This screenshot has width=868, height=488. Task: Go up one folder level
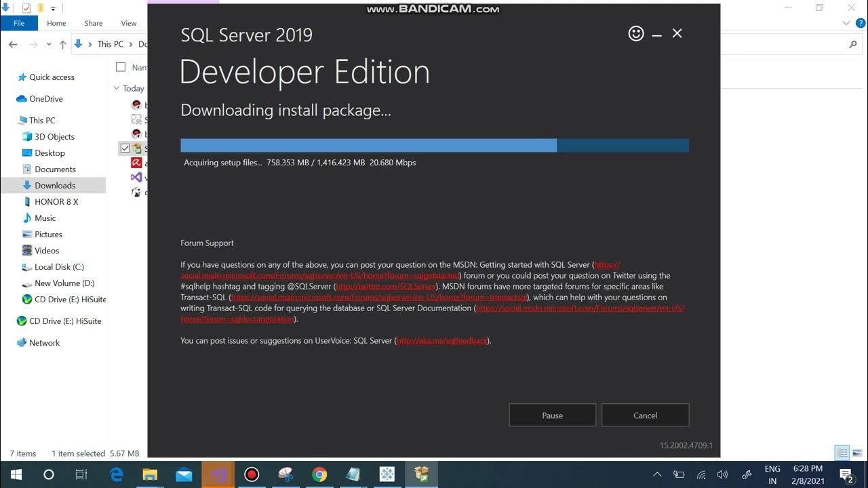click(62, 44)
